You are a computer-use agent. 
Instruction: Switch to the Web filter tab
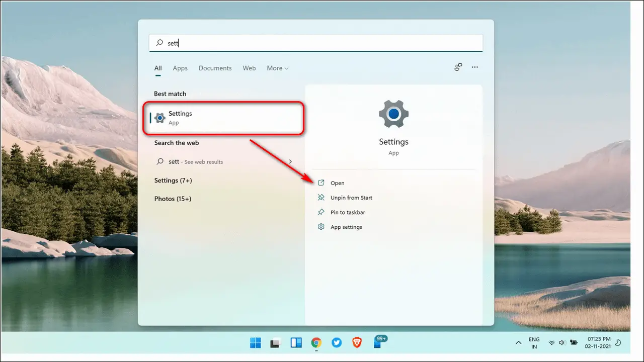pos(249,68)
